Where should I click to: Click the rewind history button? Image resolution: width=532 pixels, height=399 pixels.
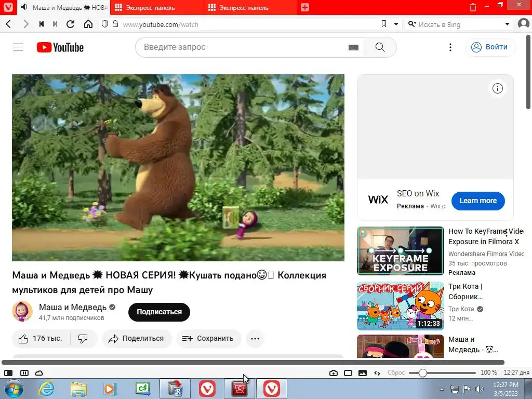42,24
